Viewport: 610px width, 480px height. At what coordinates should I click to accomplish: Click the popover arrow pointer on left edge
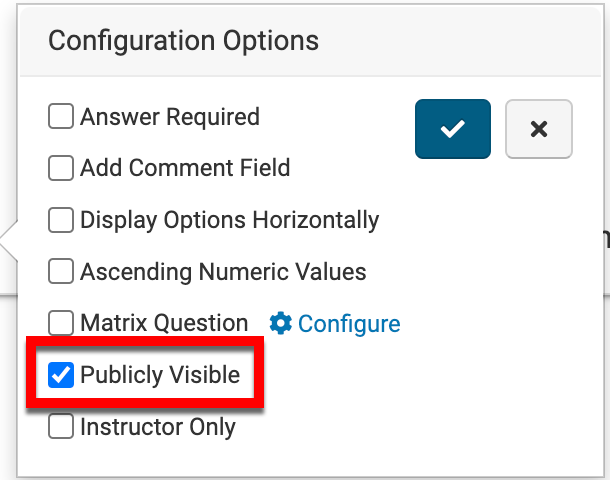[x=10, y=242]
